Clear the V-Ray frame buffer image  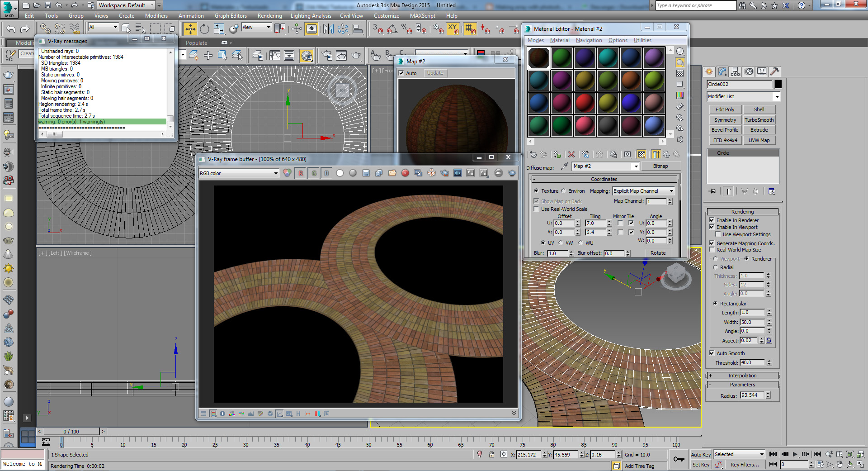[x=405, y=173]
